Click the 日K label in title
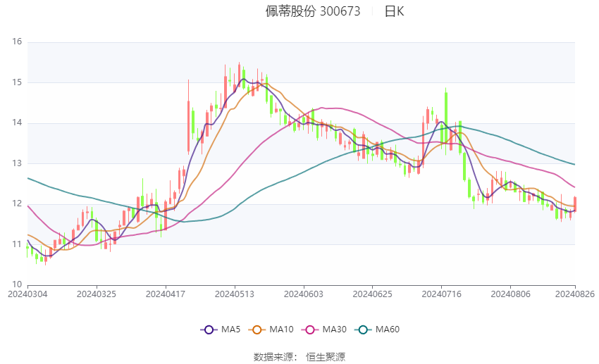The image size is (599, 364). (394, 11)
